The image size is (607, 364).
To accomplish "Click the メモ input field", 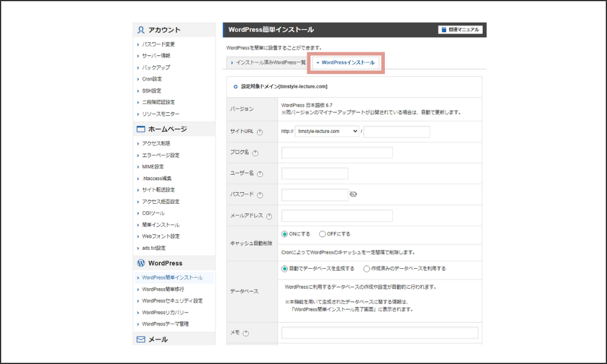I will point(380,332).
